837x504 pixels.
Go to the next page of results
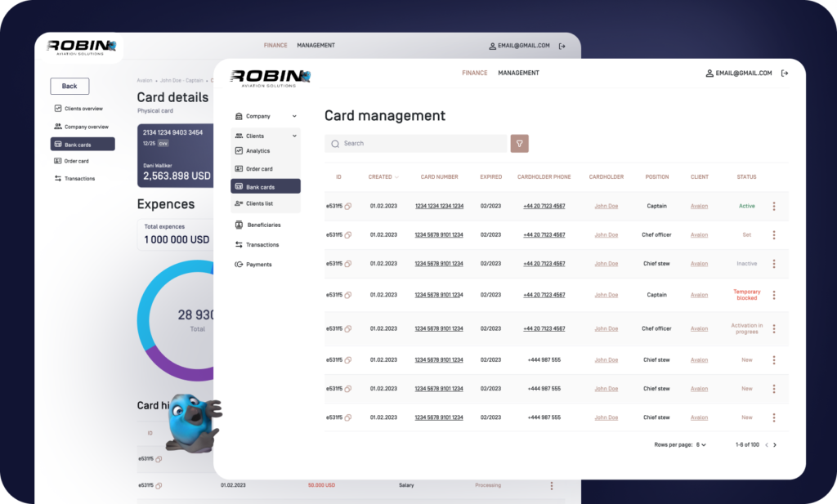[x=775, y=445]
